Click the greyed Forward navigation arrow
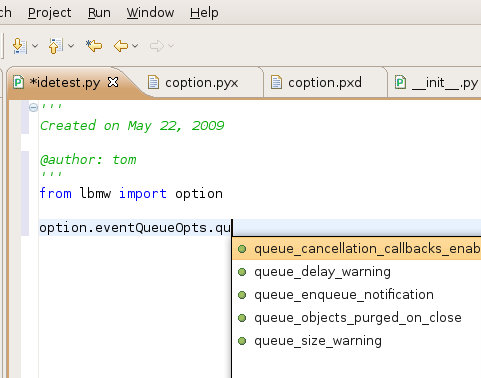This screenshot has width=481, height=378. (156, 46)
